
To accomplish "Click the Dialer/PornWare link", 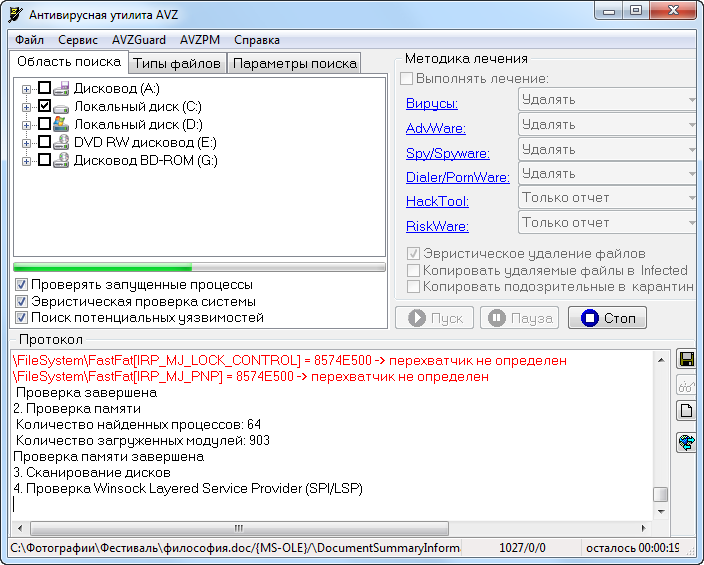I will click(x=458, y=177).
